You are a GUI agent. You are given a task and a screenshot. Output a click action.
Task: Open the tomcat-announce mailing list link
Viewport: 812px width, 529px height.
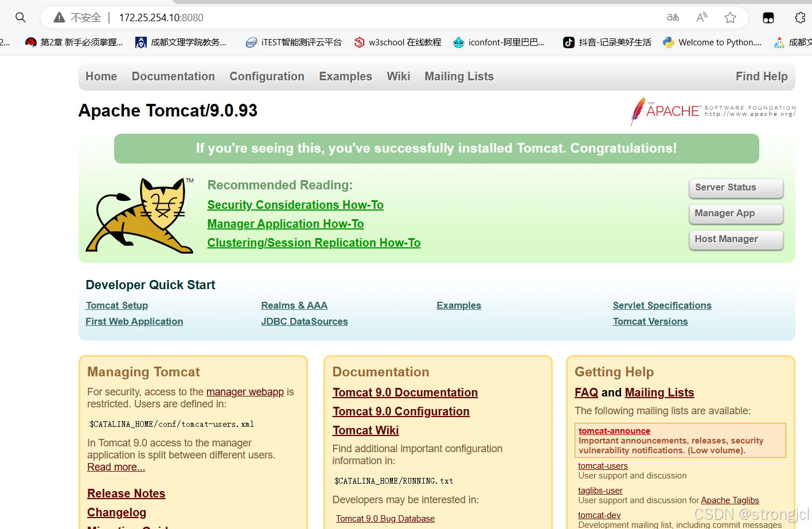[x=614, y=431]
